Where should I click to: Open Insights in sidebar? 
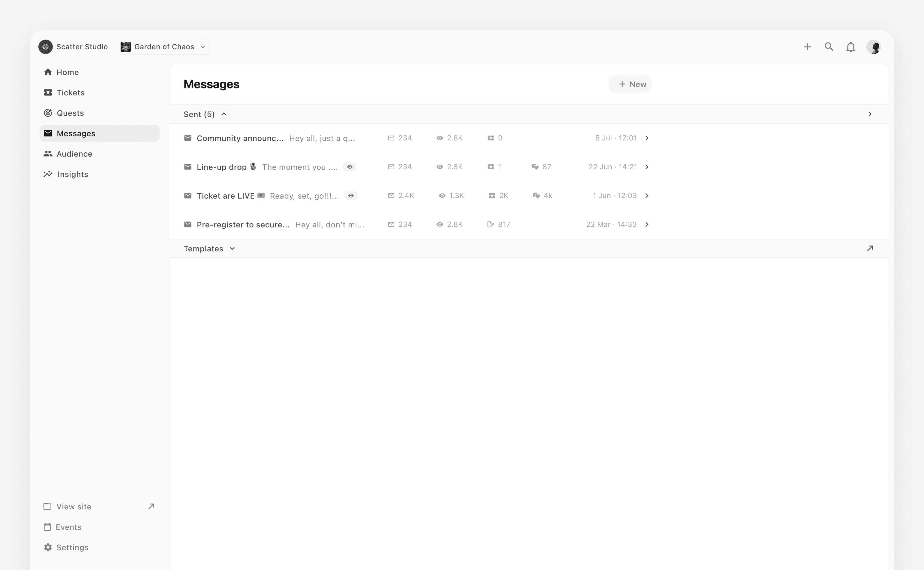pos(72,174)
